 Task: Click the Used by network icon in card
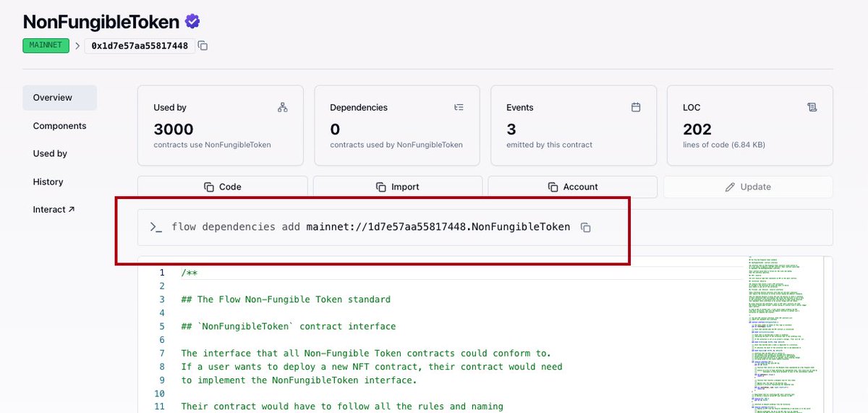coord(283,107)
